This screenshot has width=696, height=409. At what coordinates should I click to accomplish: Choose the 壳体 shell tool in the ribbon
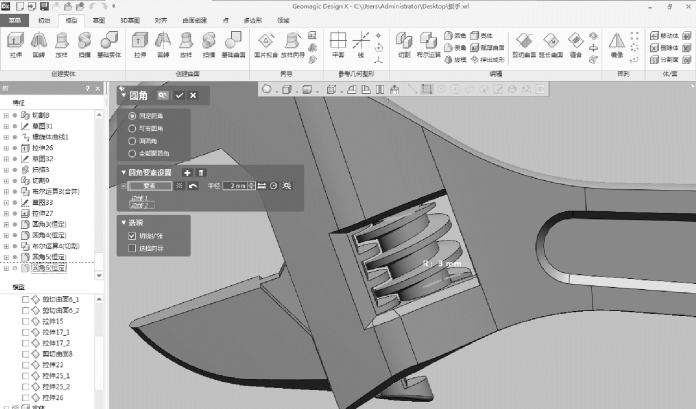pos(481,36)
